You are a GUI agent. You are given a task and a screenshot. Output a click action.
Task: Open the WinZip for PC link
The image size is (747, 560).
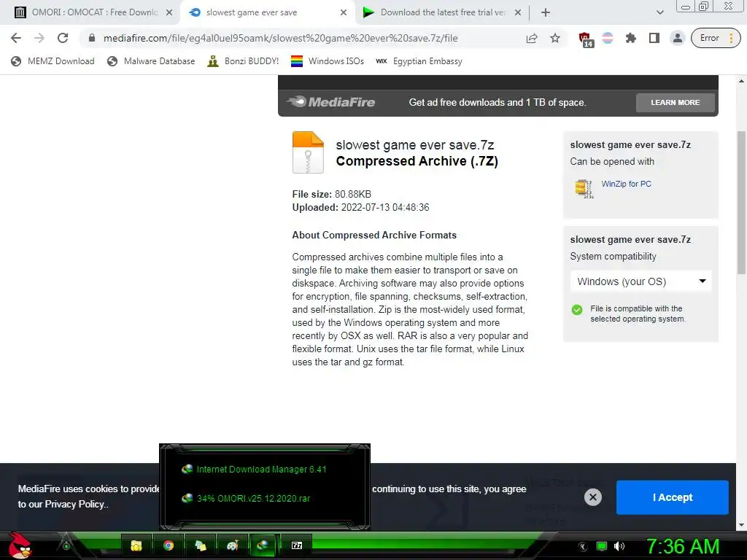[626, 184]
